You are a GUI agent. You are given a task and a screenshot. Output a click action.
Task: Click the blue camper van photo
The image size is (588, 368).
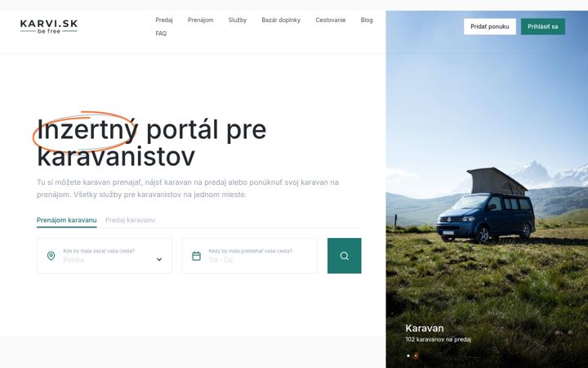tap(487, 189)
